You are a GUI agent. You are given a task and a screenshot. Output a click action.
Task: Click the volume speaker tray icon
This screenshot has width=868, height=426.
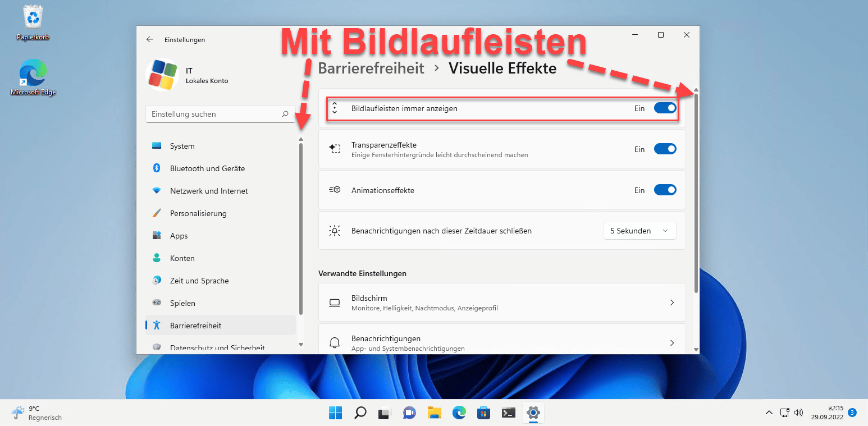[799, 413]
